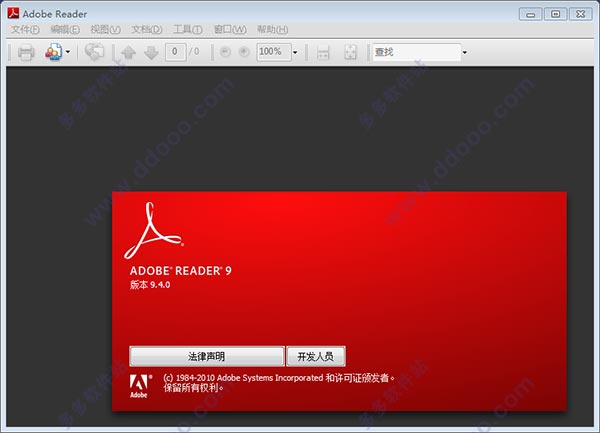Maximize the Adobe Reader window
The width and height of the screenshot is (600, 433).
pyautogui.click(x=556, y=15)
